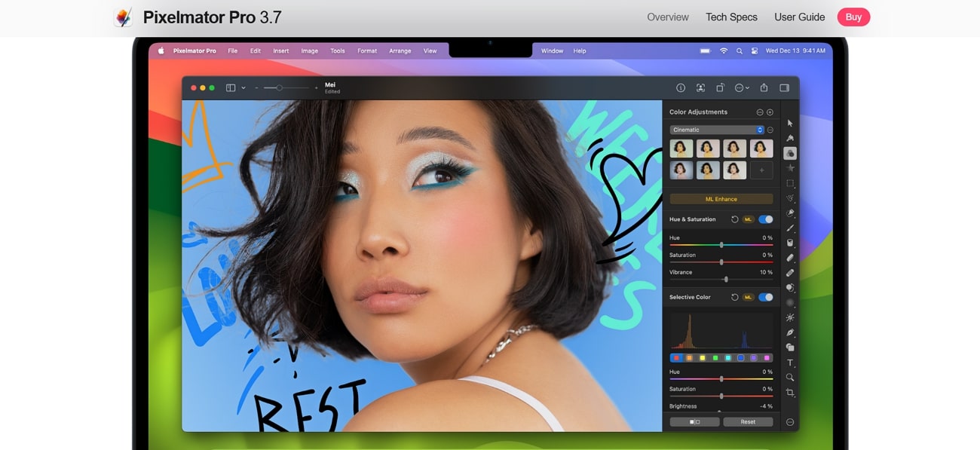Toggle the split comparison view button

(694, 422)
